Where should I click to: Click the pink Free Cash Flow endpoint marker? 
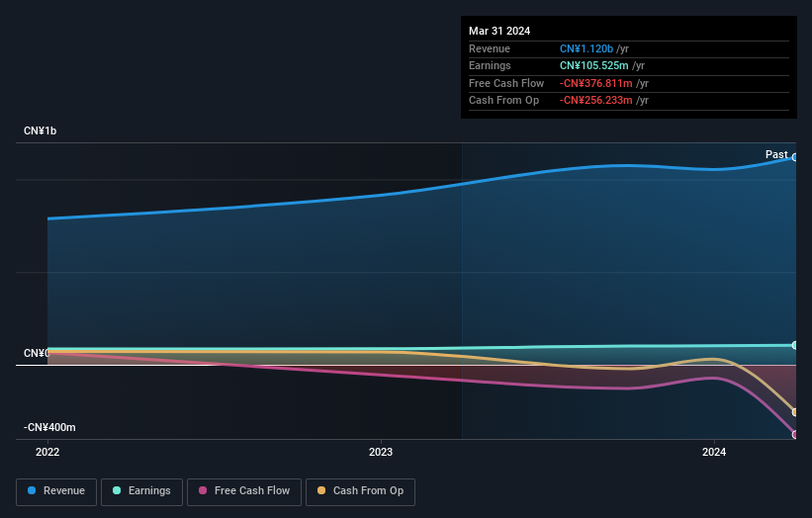pyautogui.click(x=795, y=435)
